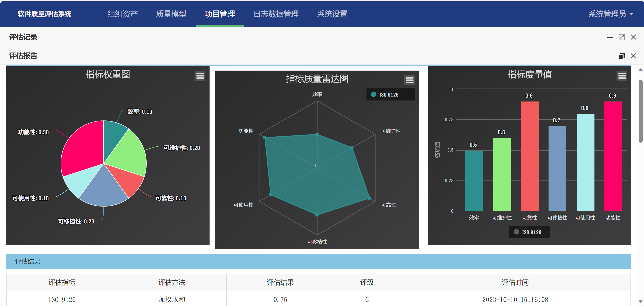This screenshot has width=644, height=306.
Task: Click the red 可靠性 bar
Action: tap(529, 156)
